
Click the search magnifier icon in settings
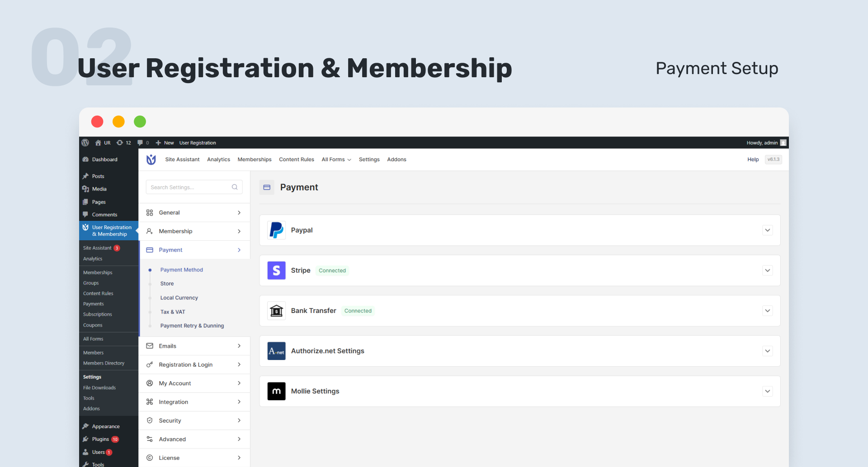[x=235, y=187]
